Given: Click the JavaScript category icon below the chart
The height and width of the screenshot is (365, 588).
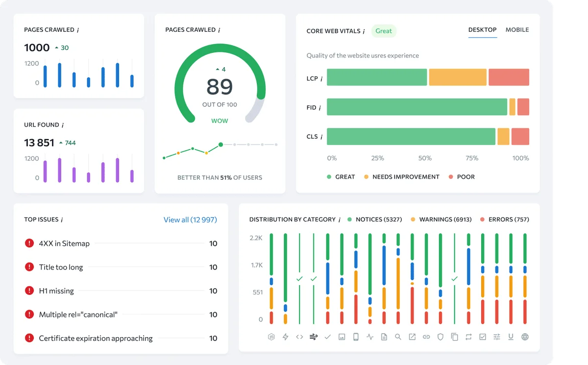Looking at the screenshot, I should pos(271,337).
